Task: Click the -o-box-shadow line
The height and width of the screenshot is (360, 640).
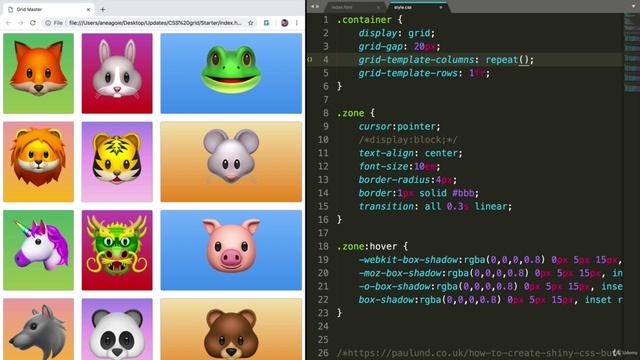Action: tap(491, 286)
